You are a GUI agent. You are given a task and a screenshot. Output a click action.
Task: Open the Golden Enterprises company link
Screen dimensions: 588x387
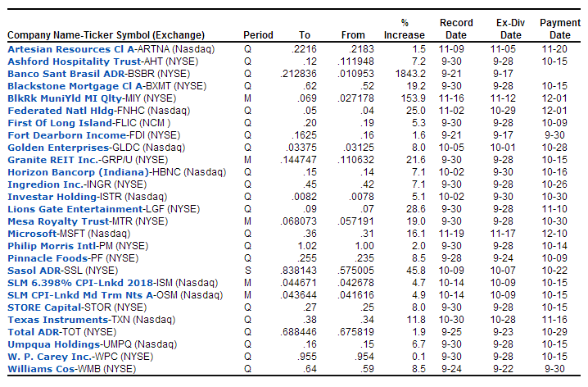[x=58, y=148]
